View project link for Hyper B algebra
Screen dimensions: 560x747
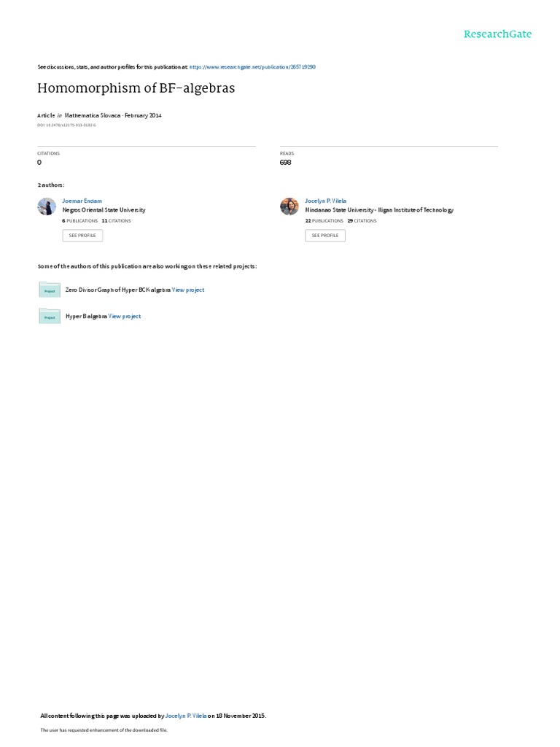click(x=124, y=317)
